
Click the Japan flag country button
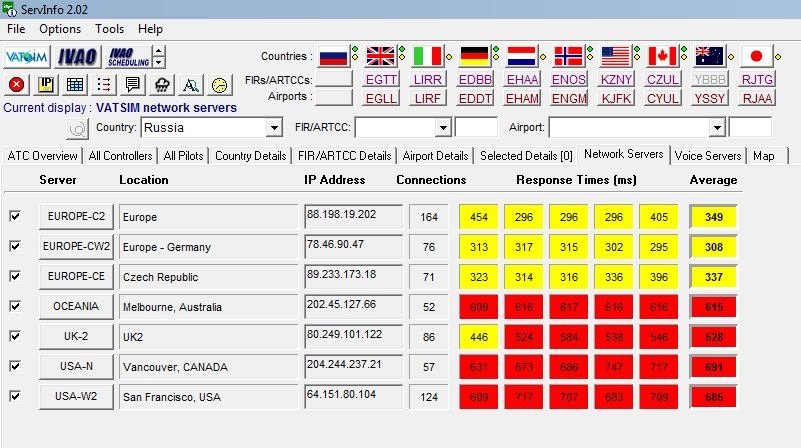(758, 56)
